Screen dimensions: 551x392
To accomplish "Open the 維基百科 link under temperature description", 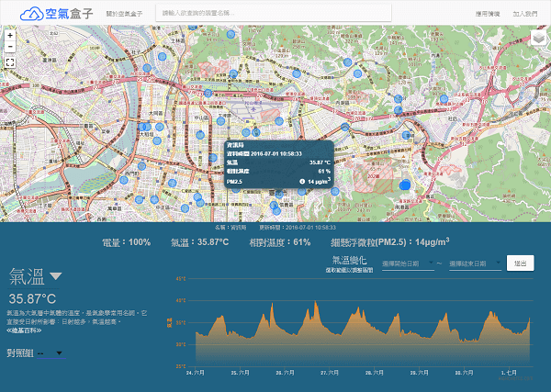I will 26,329.
